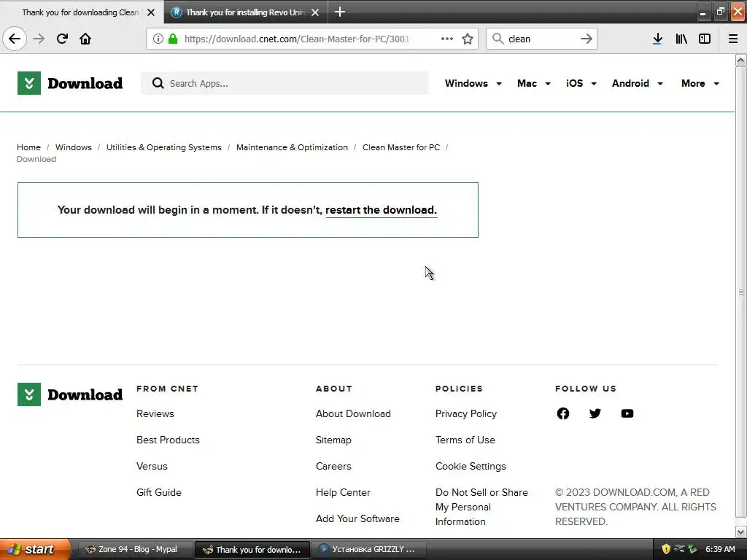Viewport: 747px width, 560px height.
Task: Close the 'Thank you for downloading Clean' tab
Action: pyautogui.click(x=151, y=12)
